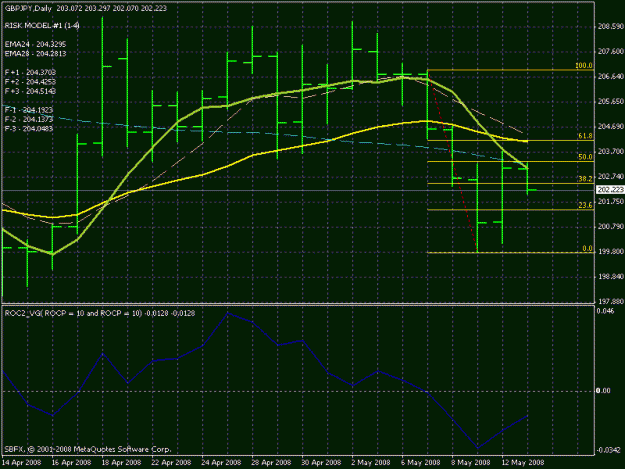The width and height of the screenshot is (625, 469).
Task: Click the 8 May 2008 date label
Action: pos(471,463)
